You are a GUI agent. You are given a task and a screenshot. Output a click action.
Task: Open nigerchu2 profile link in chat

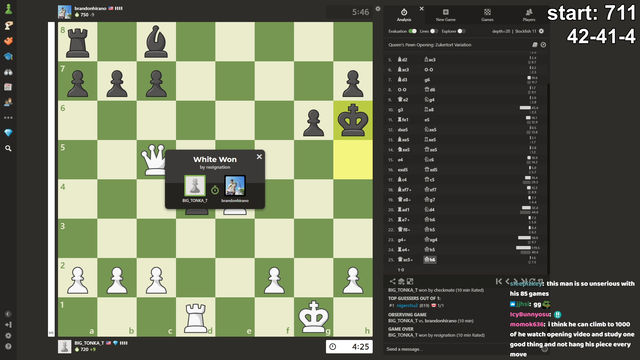[x=407, y=305]
